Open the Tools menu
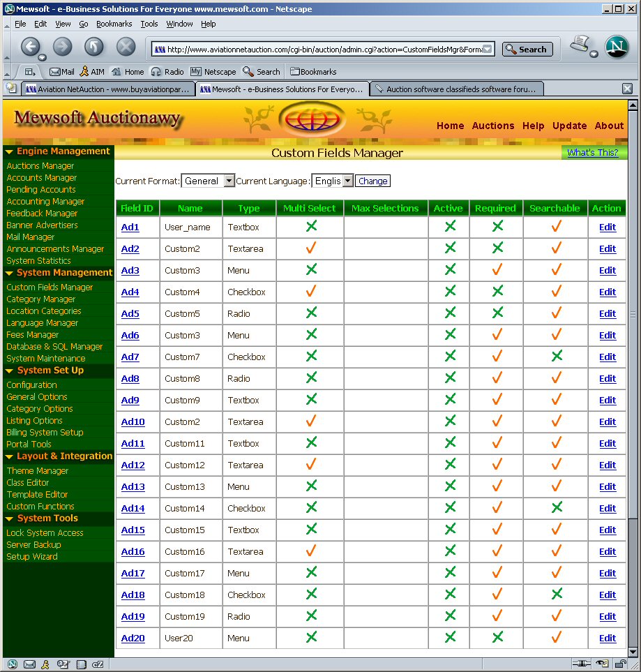641x672 pixels. point(149,24)
